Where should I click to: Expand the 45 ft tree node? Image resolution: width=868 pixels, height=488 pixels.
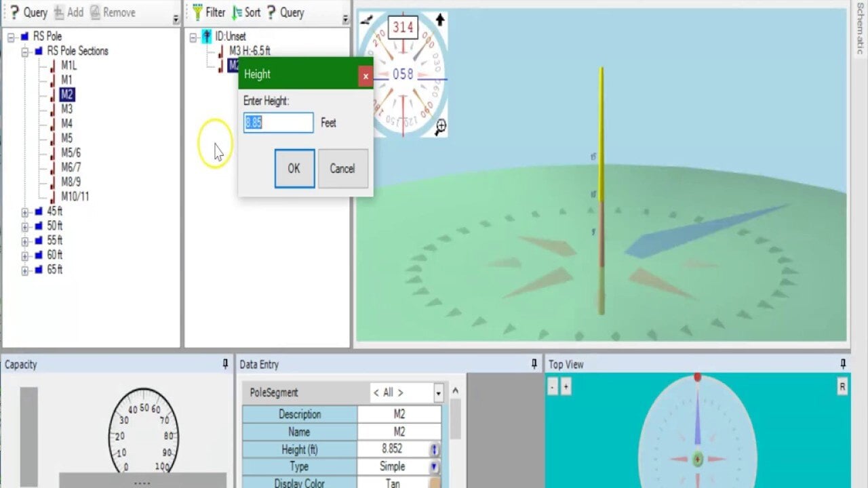(25, 211)
